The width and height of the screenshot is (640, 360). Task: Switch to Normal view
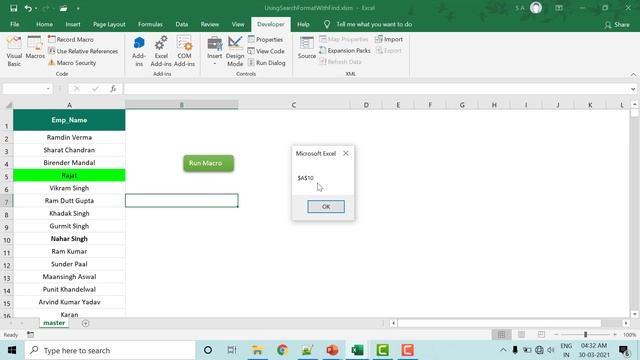click(x=501, y=335)
